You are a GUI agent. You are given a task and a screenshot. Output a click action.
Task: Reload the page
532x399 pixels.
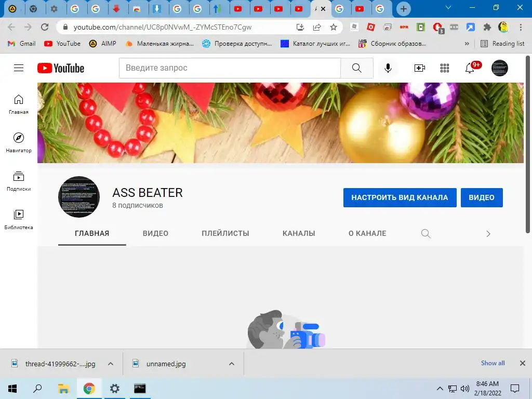point(45,27)
